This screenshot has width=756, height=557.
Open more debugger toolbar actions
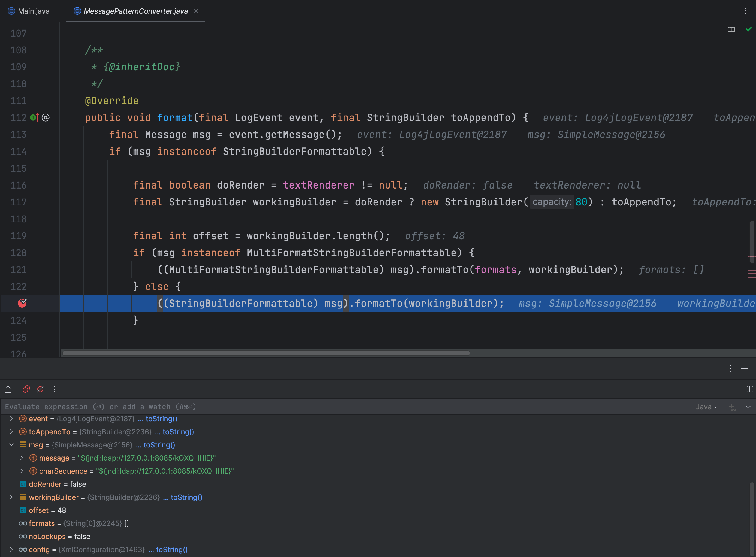[x=54, y=389]
